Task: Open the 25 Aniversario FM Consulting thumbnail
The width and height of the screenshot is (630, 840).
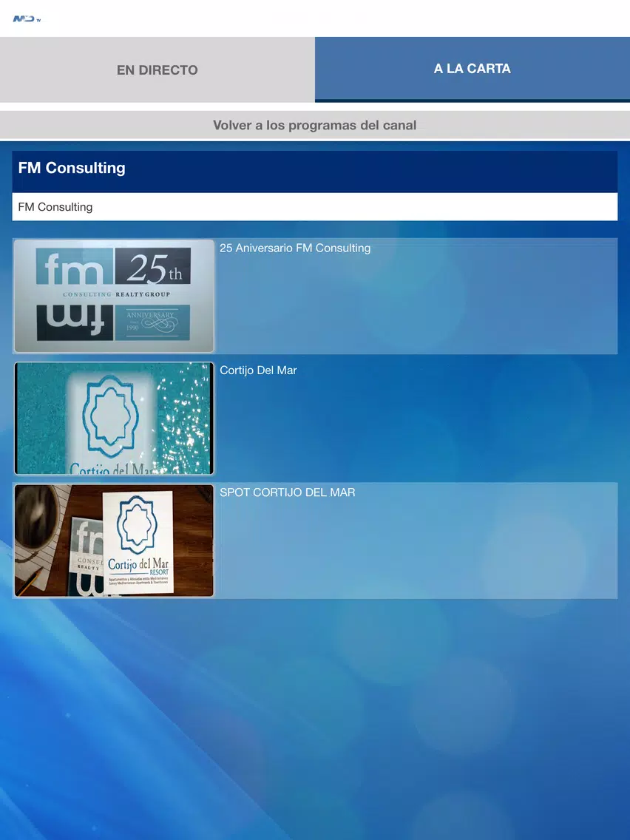Action: point(114,296)
